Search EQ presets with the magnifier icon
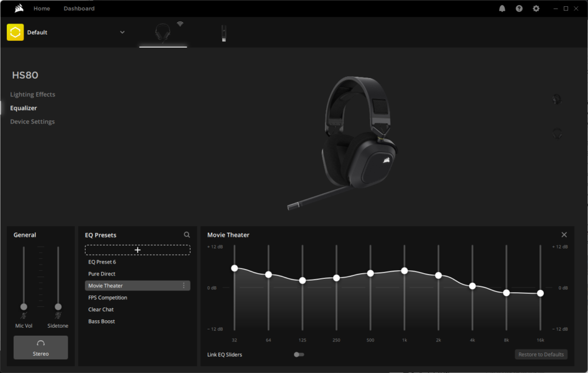588x373 pixels. point(187,235)
